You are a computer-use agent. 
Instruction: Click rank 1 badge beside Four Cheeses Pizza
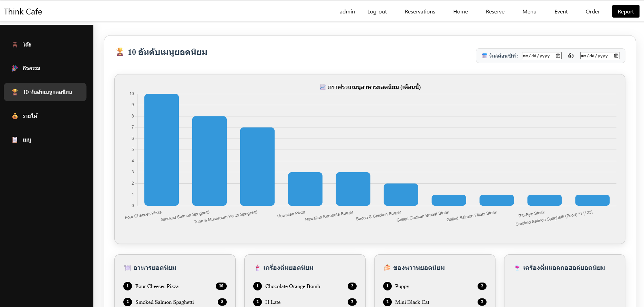[127, 286]
